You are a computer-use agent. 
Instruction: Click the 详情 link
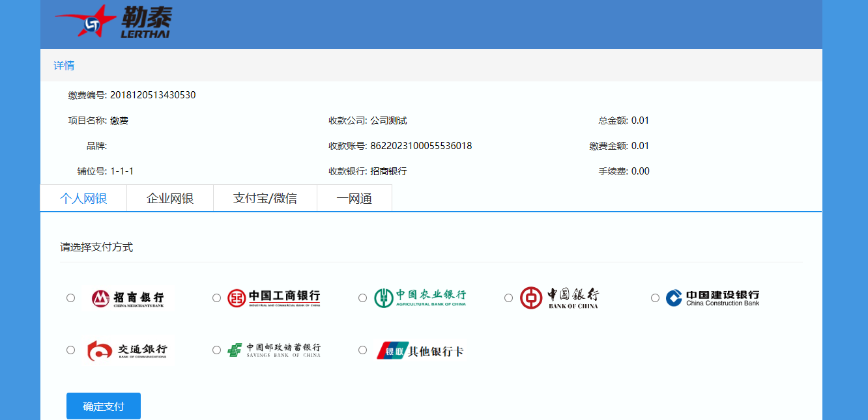click(64, 66)
